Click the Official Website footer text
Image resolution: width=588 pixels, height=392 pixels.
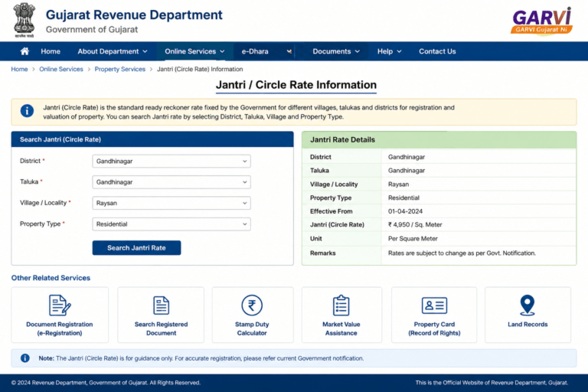[x=492, y=383]
